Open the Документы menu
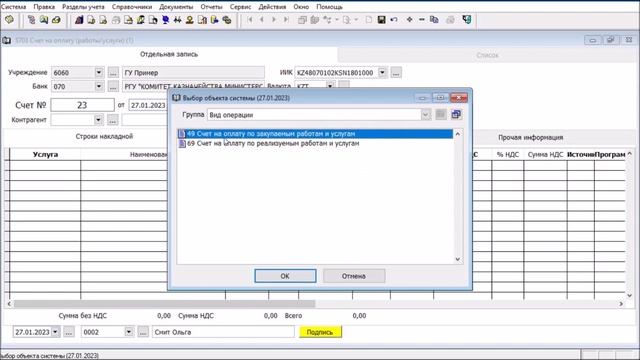640x360 pixels. pos(176,7)
